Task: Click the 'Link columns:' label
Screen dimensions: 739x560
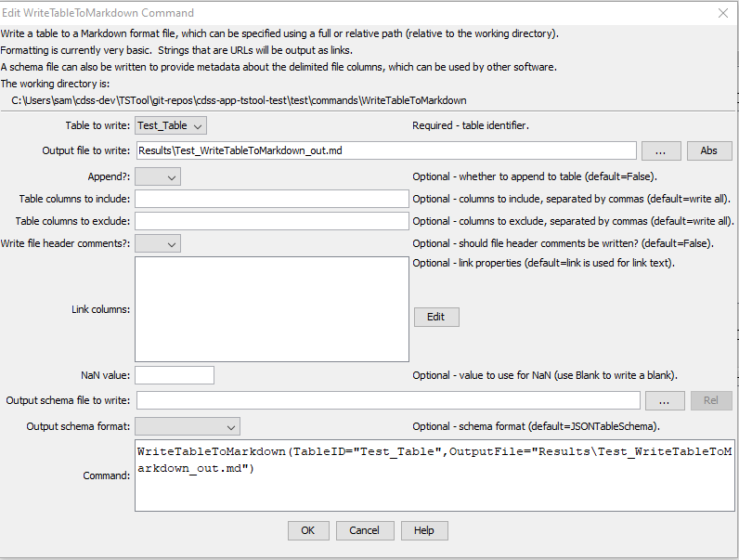Action: 101,309
